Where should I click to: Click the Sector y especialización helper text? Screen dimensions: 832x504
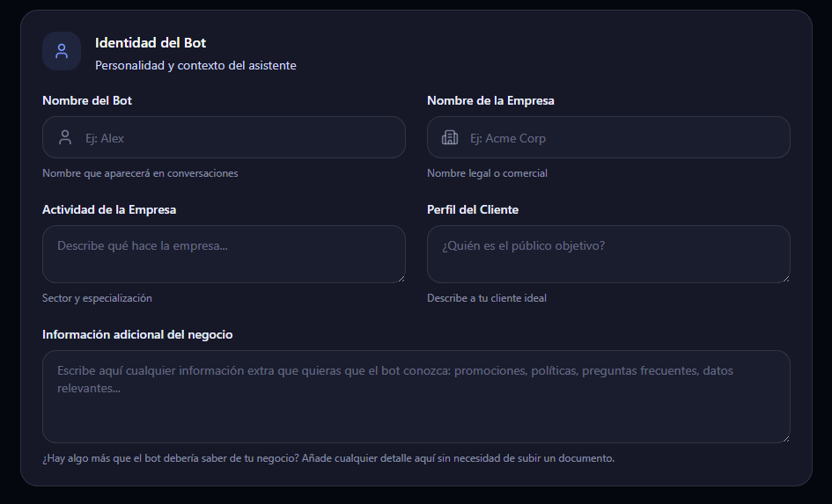tap(97, 298)
